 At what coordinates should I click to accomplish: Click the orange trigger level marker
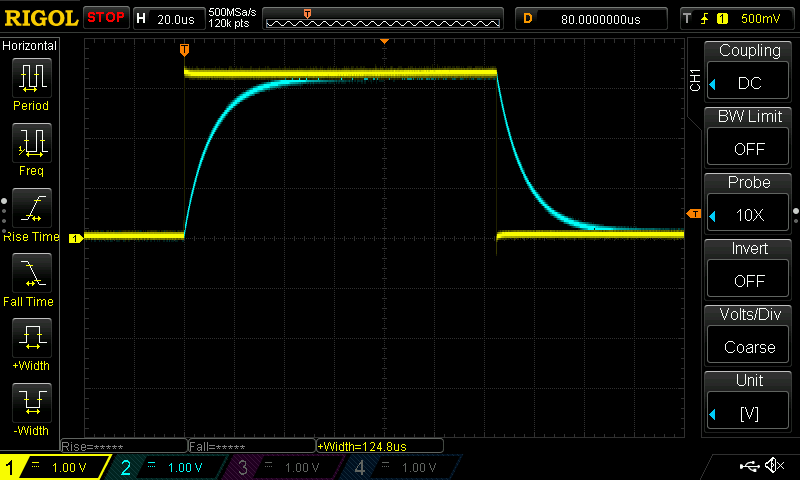(693, 214)
